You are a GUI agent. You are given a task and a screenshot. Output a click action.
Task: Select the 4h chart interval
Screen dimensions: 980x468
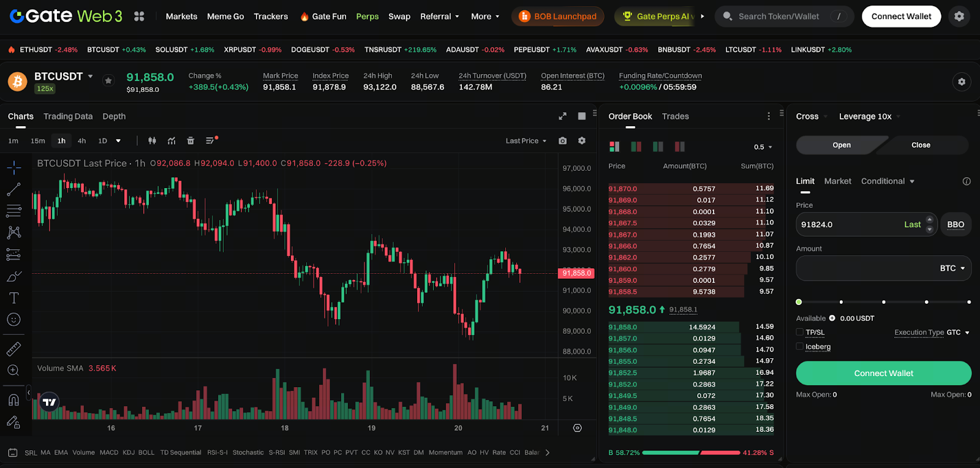pyautogui.click(x=82, y=141)
